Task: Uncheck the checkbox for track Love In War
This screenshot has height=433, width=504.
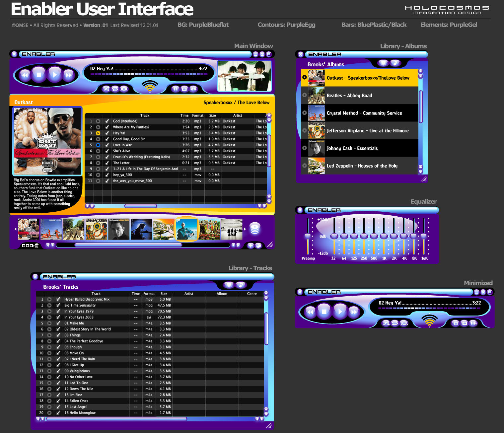Action: (107, 145)
